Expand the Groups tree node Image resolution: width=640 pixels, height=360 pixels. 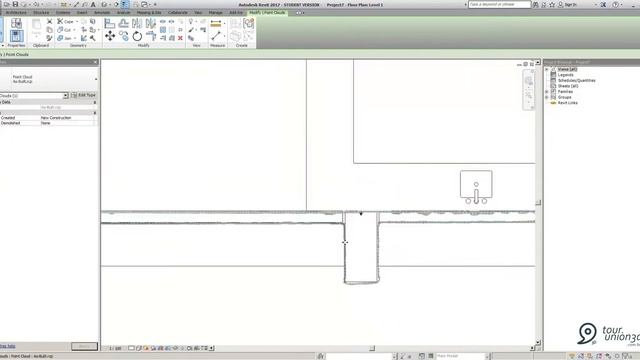coord(547,97)
